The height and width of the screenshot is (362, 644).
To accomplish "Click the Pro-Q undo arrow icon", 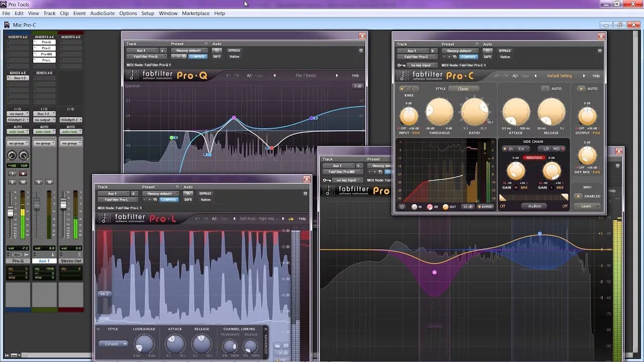I will (x=228, y=75).
